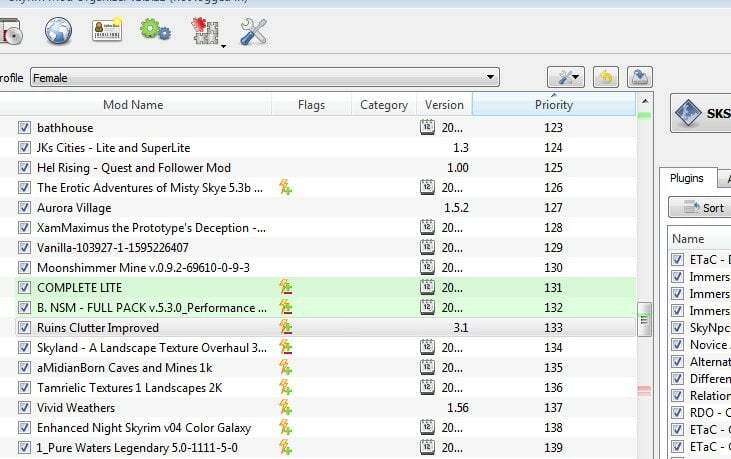Click calendar version icon for Vanilla-103927
This screenshot has width=731, height=459.
click(x=427, y=247)
